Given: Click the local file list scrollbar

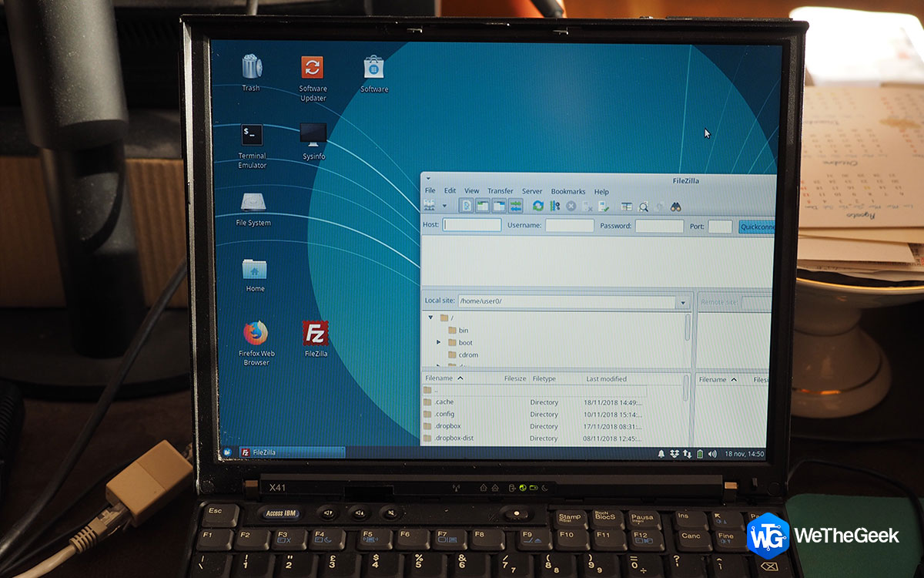Looking at the screenshot, I should tap(687, 389).
